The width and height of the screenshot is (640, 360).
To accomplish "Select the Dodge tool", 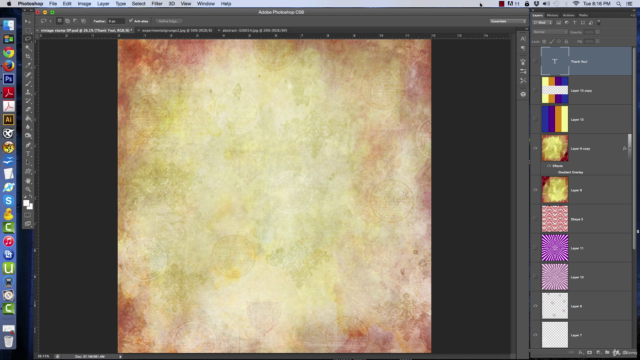I will pyautogui.click(x=28, y=136).
